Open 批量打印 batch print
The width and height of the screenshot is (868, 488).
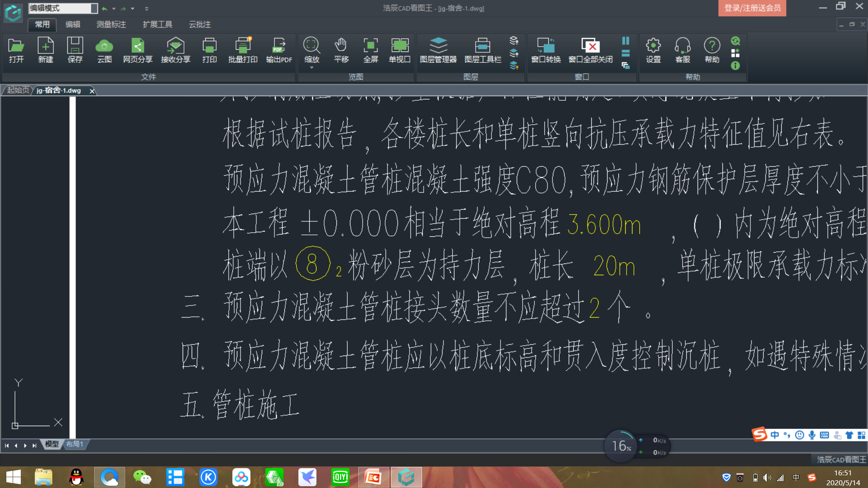(243, 50)
